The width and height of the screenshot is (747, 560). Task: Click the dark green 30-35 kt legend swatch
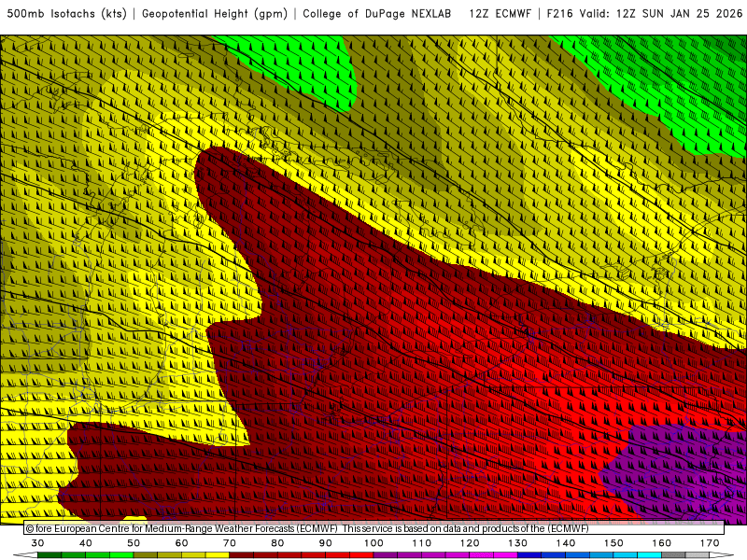coord(49,556)
